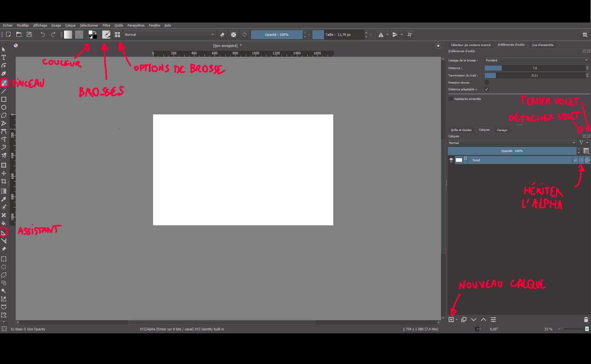Enable Assistants aimantés checkbox
The image size is (591, 364).
coord(450,99)
